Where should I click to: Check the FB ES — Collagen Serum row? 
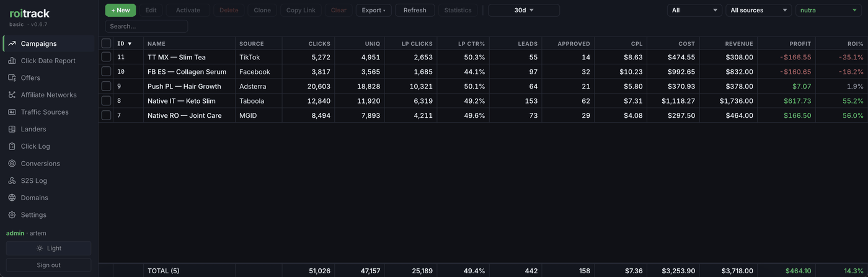tap(106, 71)
